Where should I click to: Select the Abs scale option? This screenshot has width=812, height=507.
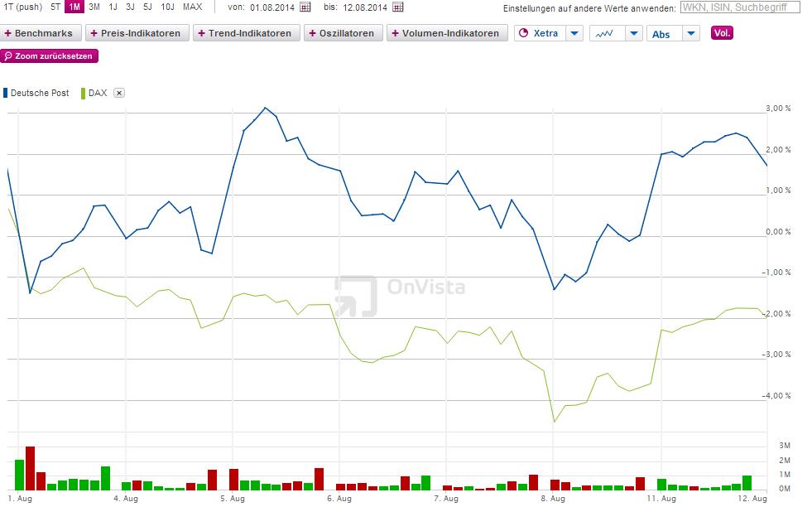coord(661,34)
